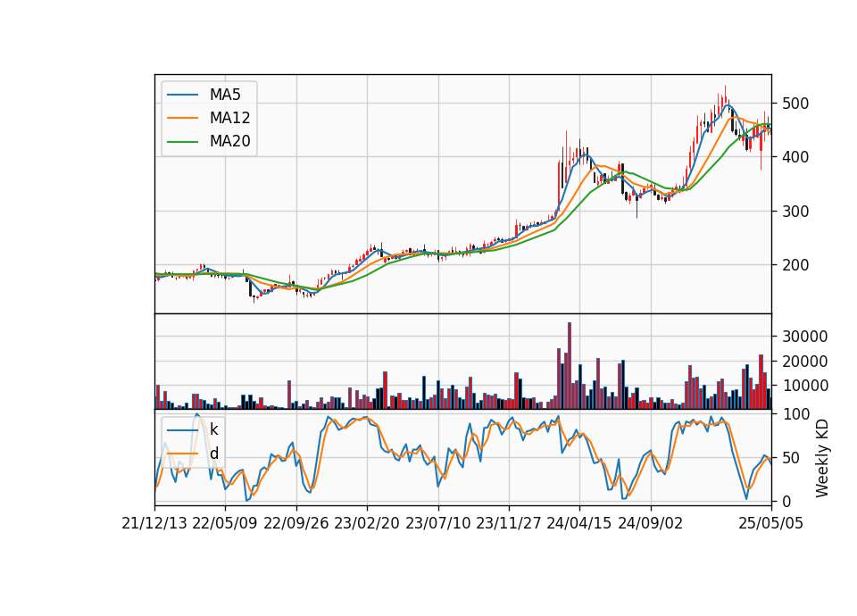
Task: Click the 23/07/10 date tick label
Action: (437, 524)
